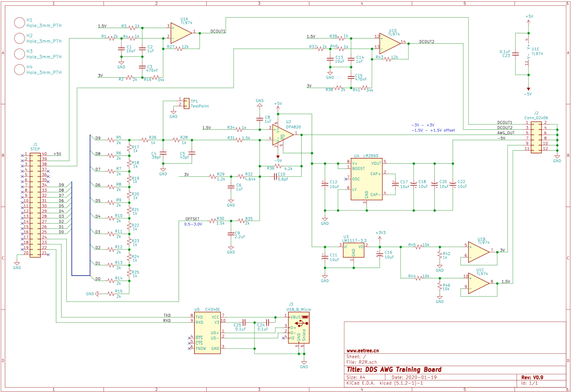
Task: Select the 'Date: 2020-01-19' field
Action: click(x=414, y=377)
